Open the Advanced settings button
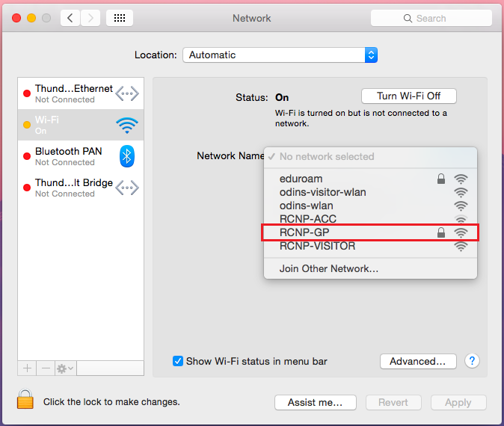This screenshot has height=426, width=504. [x=418, y=361]
